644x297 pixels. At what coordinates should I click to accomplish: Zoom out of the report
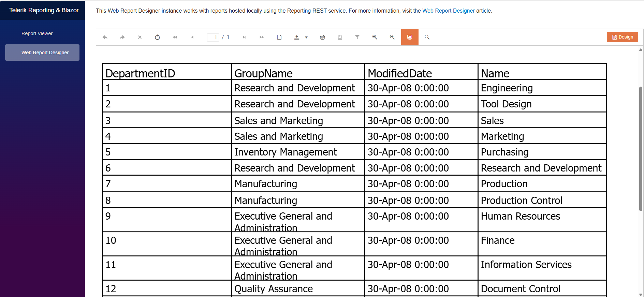click(392, 37)
